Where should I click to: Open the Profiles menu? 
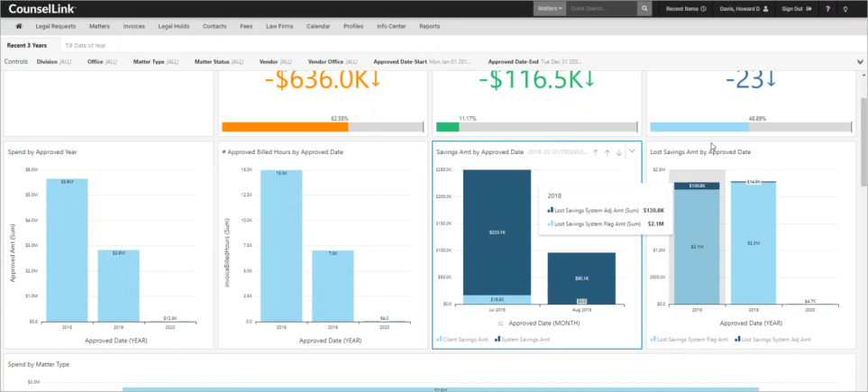353,26
